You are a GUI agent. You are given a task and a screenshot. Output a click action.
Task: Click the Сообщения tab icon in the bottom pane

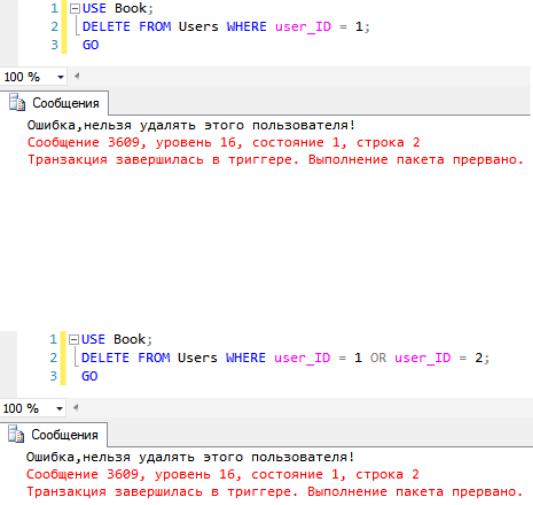tap(16, 434)
